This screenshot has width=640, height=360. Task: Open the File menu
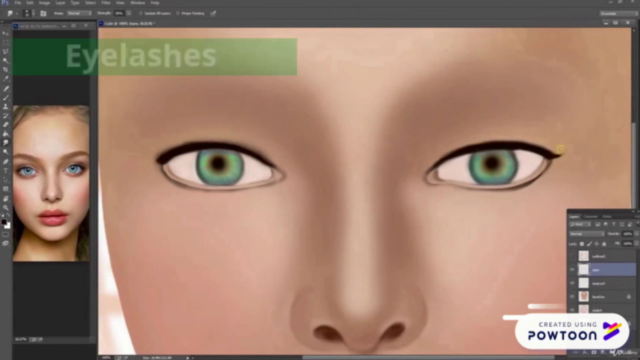(18, 3)
